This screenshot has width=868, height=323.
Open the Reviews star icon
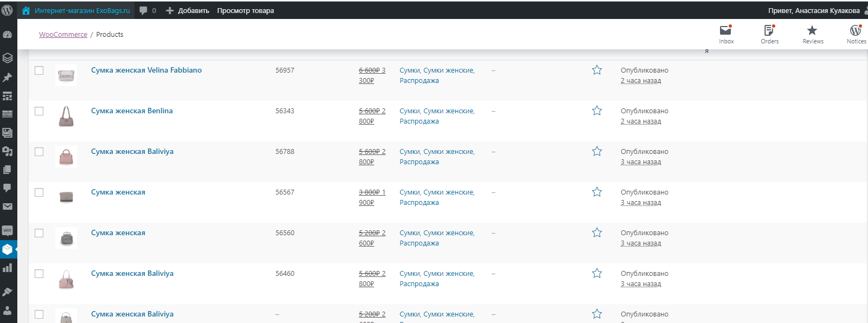click(812, 30)
